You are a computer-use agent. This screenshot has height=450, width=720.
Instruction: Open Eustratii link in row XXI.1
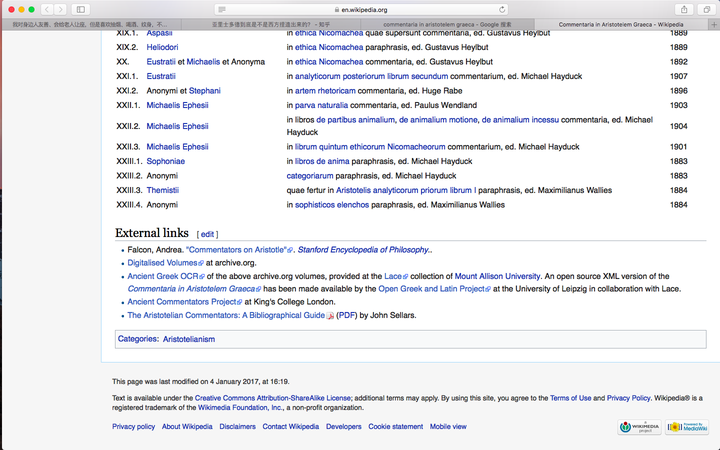coord(161,76)
